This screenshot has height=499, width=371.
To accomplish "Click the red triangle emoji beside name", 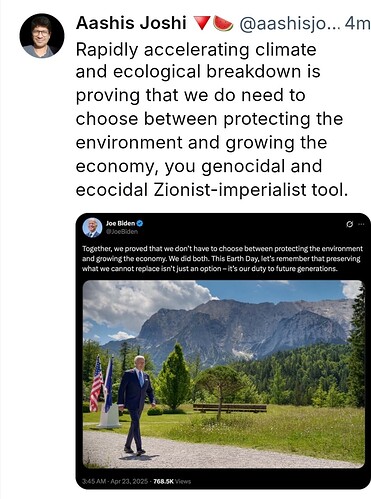I will pos(202,23).
